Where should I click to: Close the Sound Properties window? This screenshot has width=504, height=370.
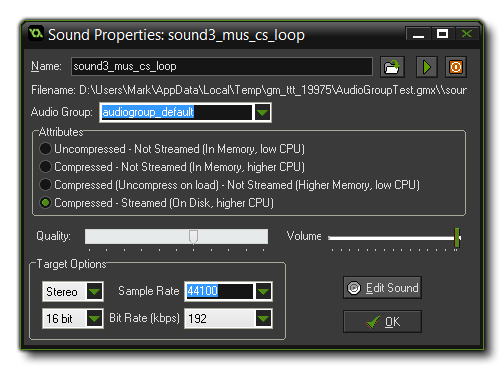pyautogui.click(x=467, y=34)
